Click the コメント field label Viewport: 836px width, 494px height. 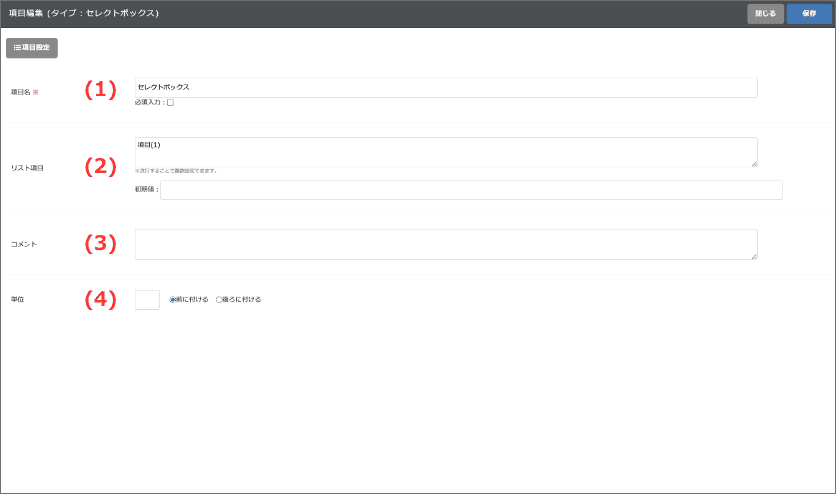click(24, 244)
